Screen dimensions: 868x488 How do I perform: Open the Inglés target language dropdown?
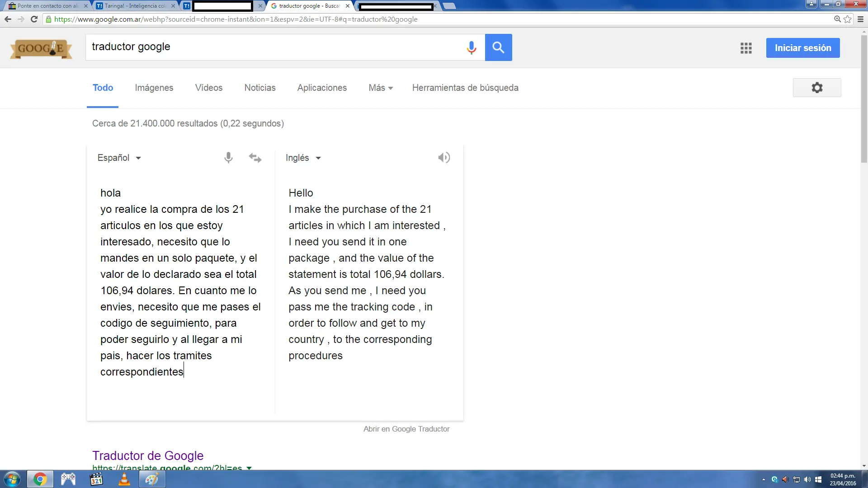point(303,158)
